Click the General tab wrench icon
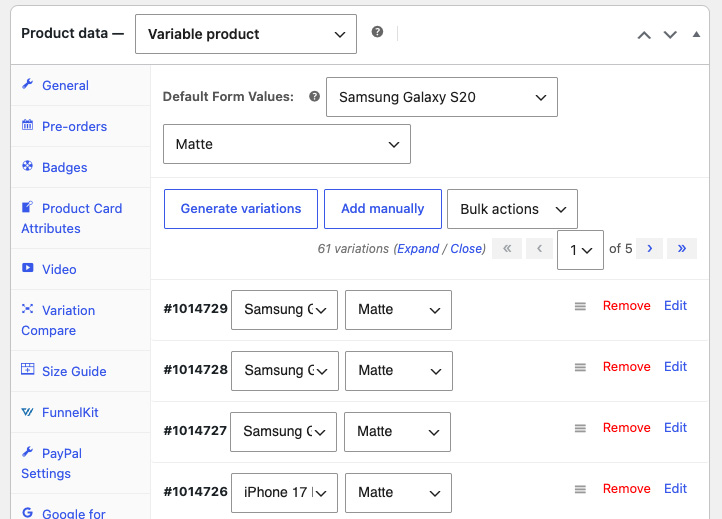The width and height of the screenshot is (722, 519). [x=28, y=84]
